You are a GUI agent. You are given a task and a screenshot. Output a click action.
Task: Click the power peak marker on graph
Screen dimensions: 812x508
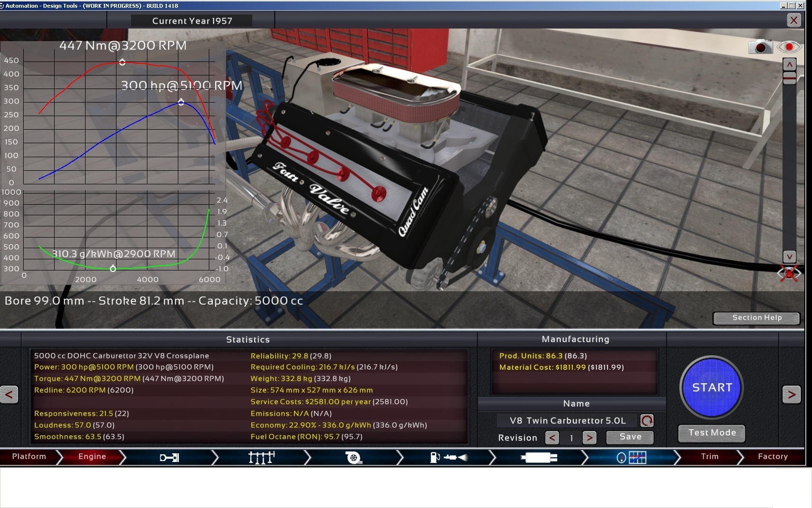[x=181, y=102]
